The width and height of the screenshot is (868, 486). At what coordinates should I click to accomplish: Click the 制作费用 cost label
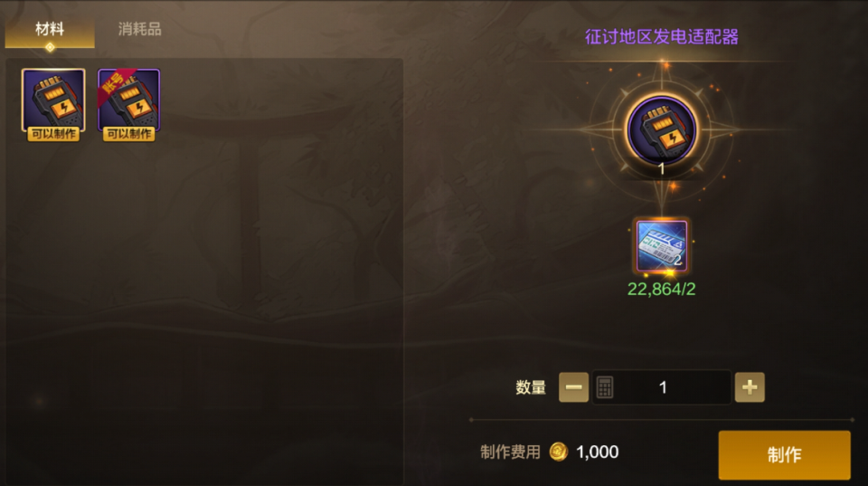click(x=510, y=452)
